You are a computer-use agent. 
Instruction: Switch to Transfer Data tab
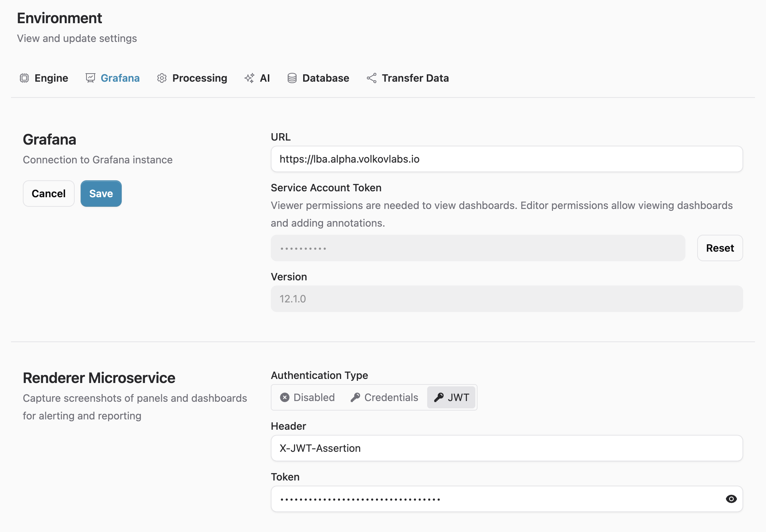pos(408,78)
